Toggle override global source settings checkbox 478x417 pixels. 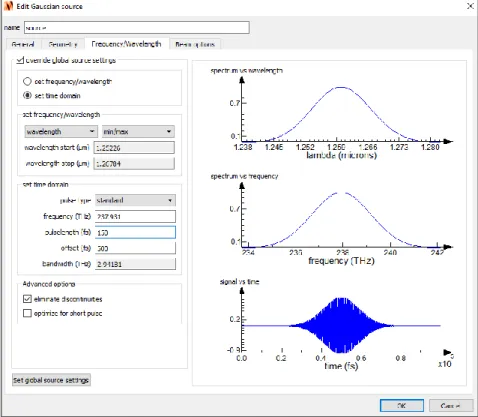click(x=20, y=60)
